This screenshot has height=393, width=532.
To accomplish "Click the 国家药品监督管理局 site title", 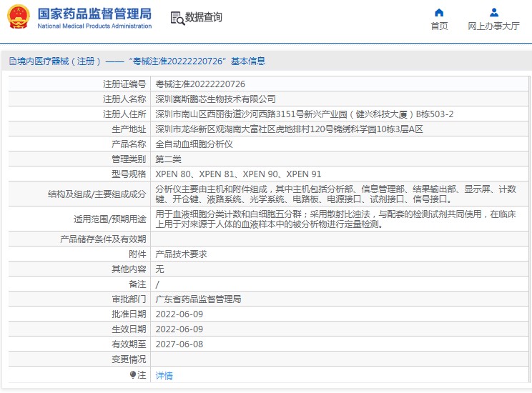I will pyautogui.click(x=94, y=13).
